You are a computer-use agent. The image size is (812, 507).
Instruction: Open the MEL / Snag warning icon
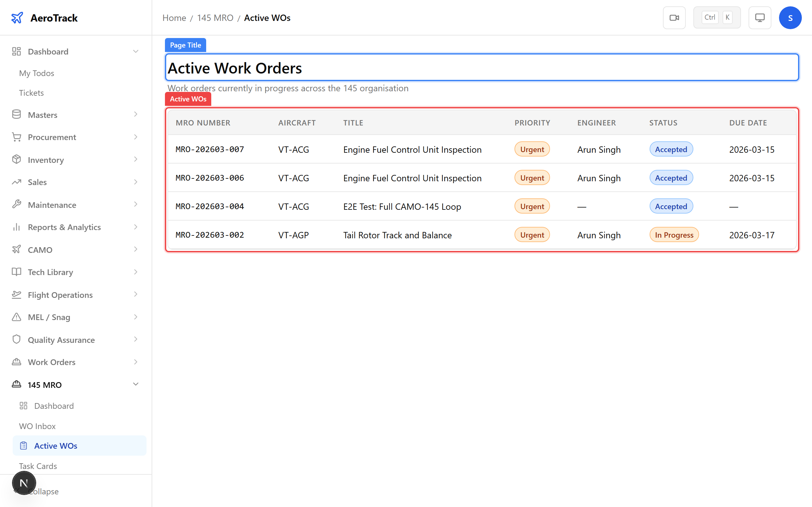coord(16,317)
